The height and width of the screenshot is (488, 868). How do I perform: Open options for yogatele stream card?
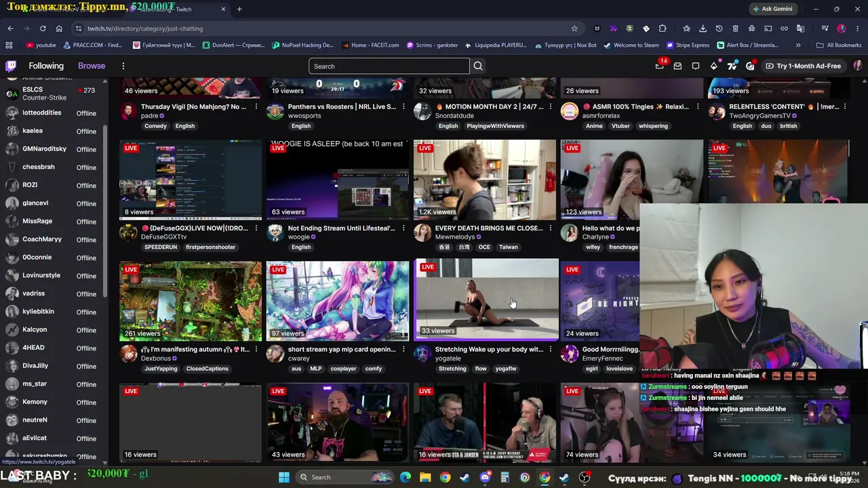tap(551, 349)
